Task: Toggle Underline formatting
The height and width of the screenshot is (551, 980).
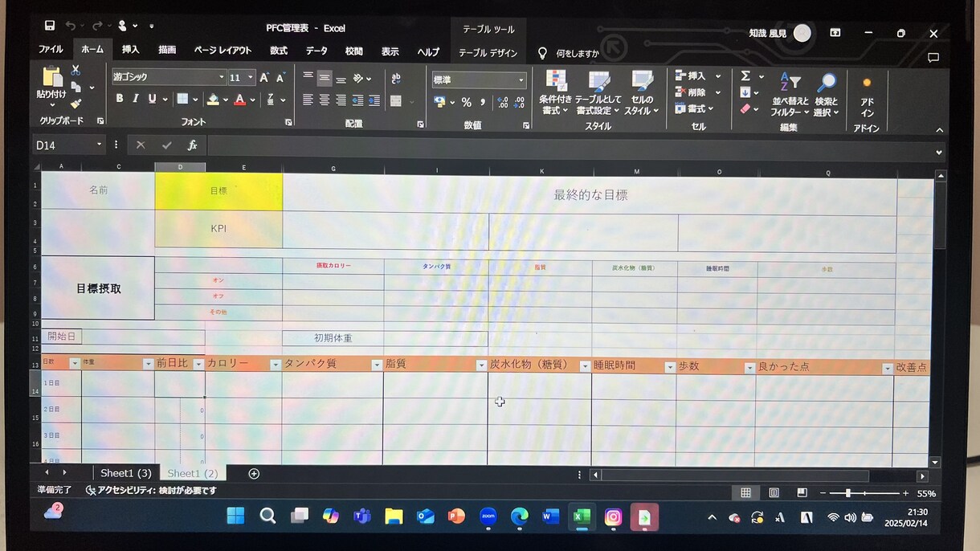Action: tap(152, 100)
